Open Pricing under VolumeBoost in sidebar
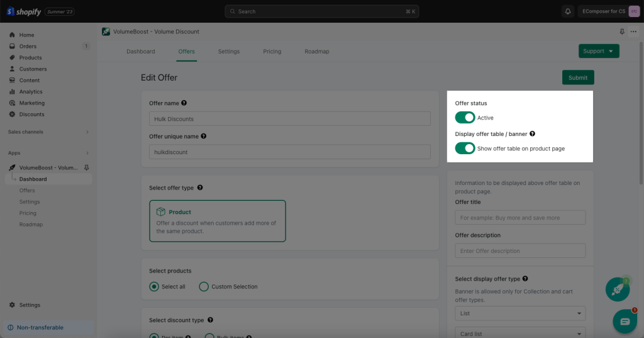644x338 pixels. 28,213
